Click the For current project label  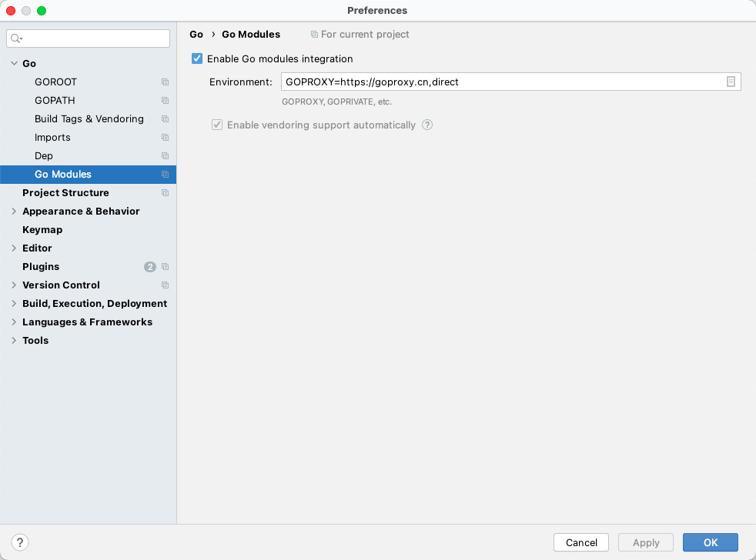pos(365,34)
